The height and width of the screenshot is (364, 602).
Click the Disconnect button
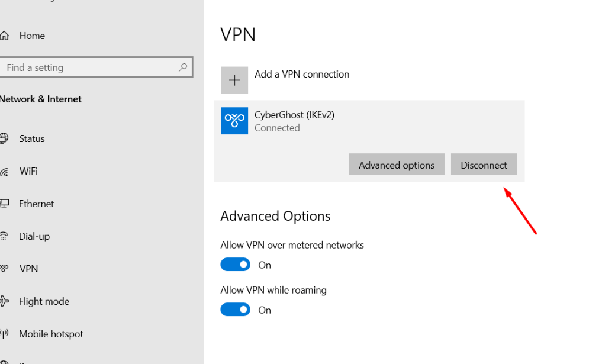coord(484,165)
